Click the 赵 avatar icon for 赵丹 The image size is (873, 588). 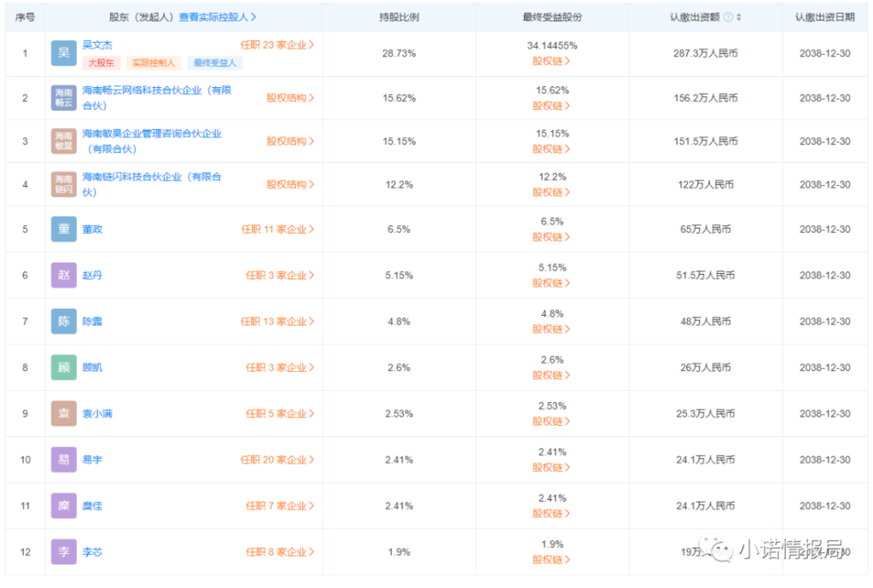64,276
